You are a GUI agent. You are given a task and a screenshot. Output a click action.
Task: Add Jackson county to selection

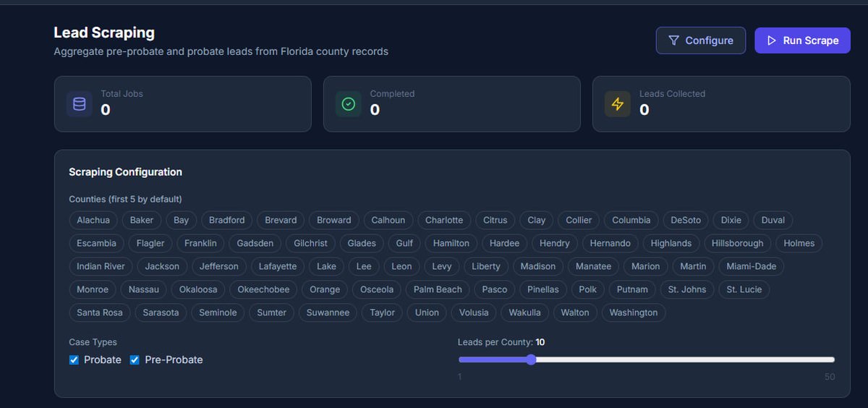[x=162, y=266]
